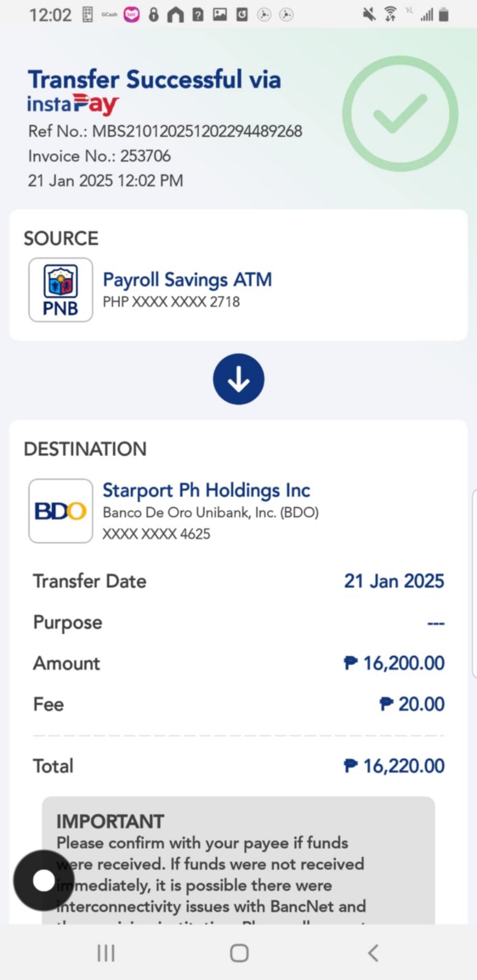Open recent apps with the three-bar icon
Screen dimensions: 477x980
(x=106, y=953)
